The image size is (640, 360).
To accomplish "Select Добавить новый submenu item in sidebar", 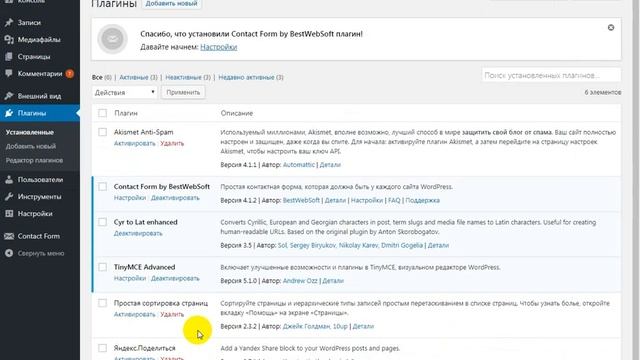I will (x=31, y=146).
